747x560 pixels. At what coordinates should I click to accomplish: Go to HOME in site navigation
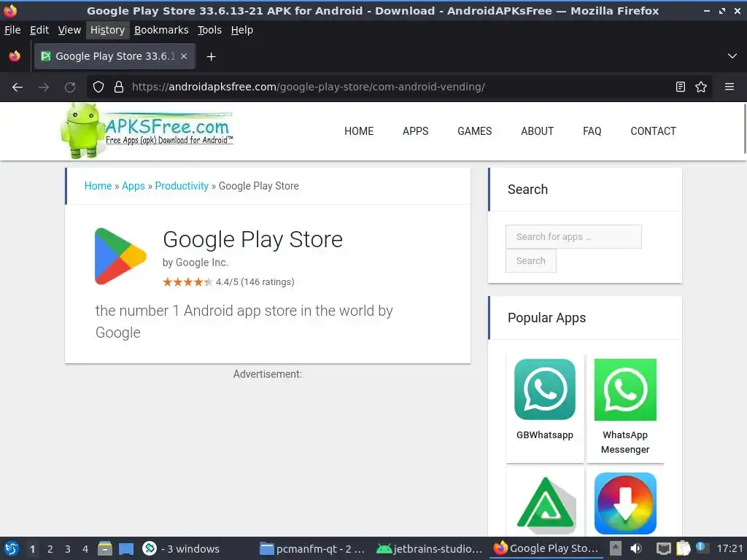click(359, 131)
